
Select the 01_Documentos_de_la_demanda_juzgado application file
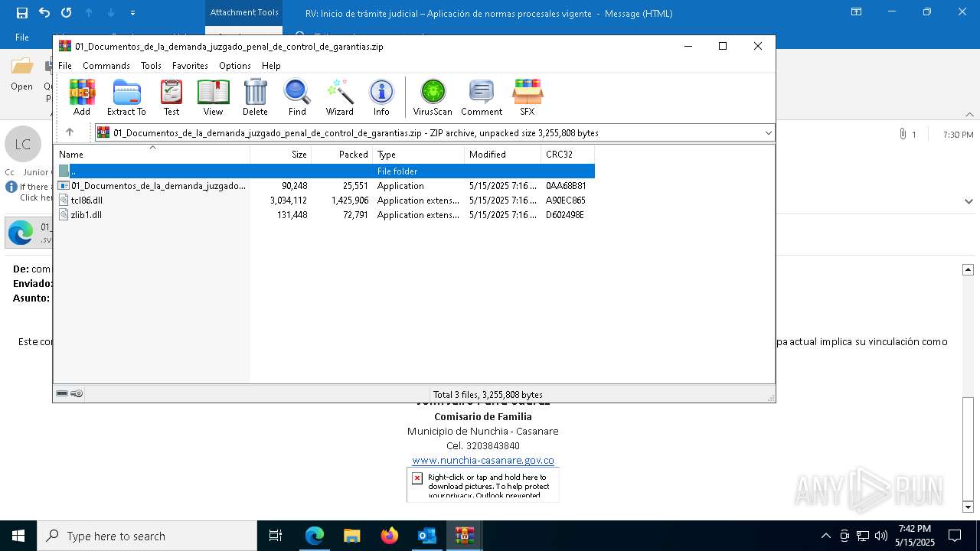click(x=325, y=186)
